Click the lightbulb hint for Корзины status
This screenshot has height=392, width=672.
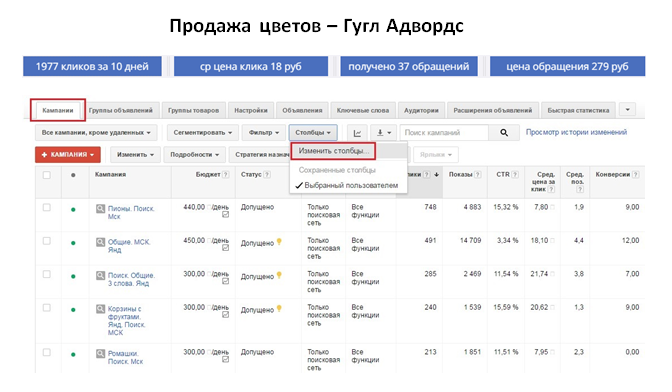click(x=279, y=309)
